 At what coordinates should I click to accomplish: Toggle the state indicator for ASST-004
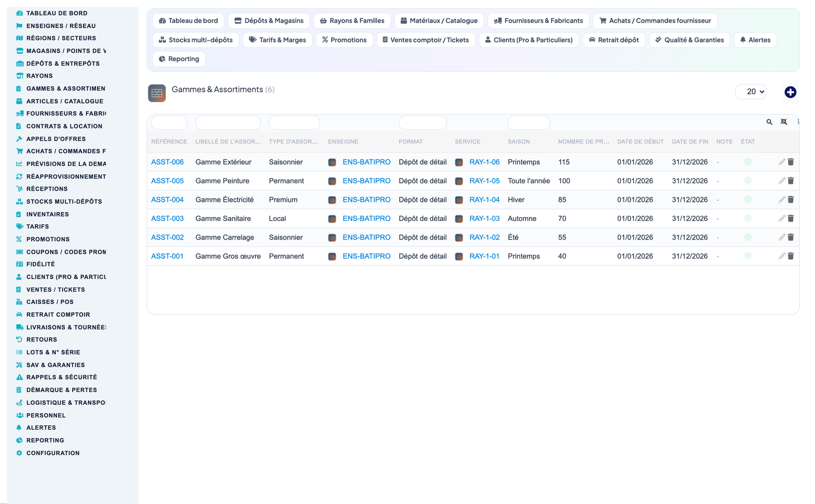(748, 200)
